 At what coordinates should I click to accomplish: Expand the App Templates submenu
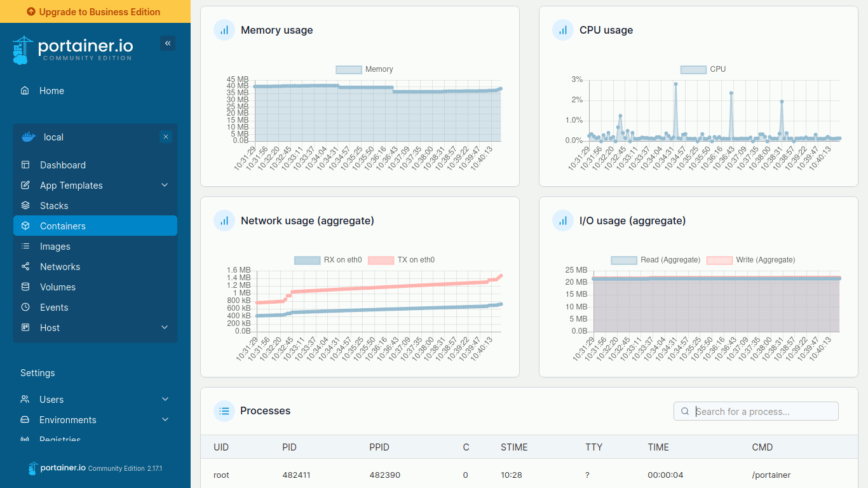[x=165, y=186]
